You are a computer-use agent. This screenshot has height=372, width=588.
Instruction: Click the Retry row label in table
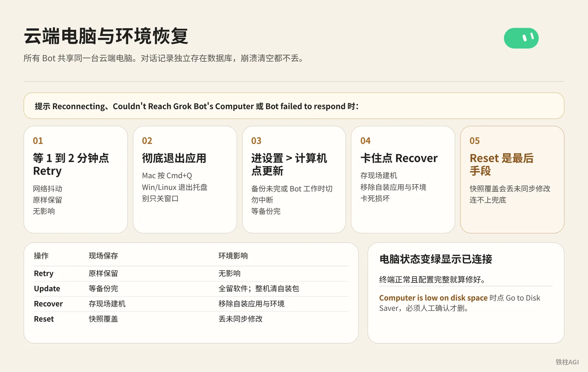click(44, 274)
